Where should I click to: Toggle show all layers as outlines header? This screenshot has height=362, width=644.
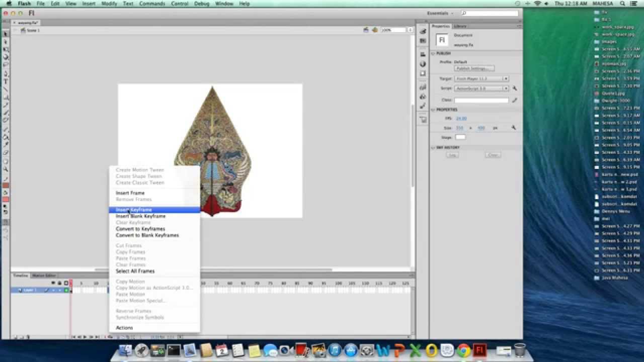[66, 283]
